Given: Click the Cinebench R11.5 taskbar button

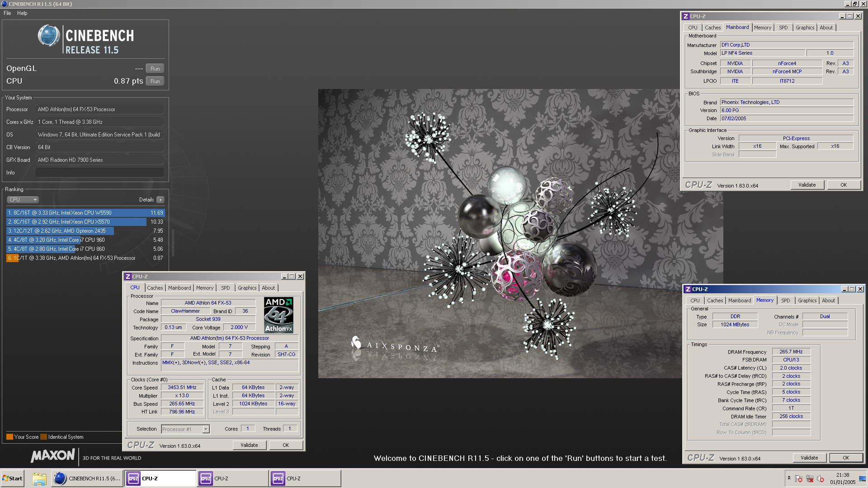Looking at the screenshot, I should click(87, 479).
